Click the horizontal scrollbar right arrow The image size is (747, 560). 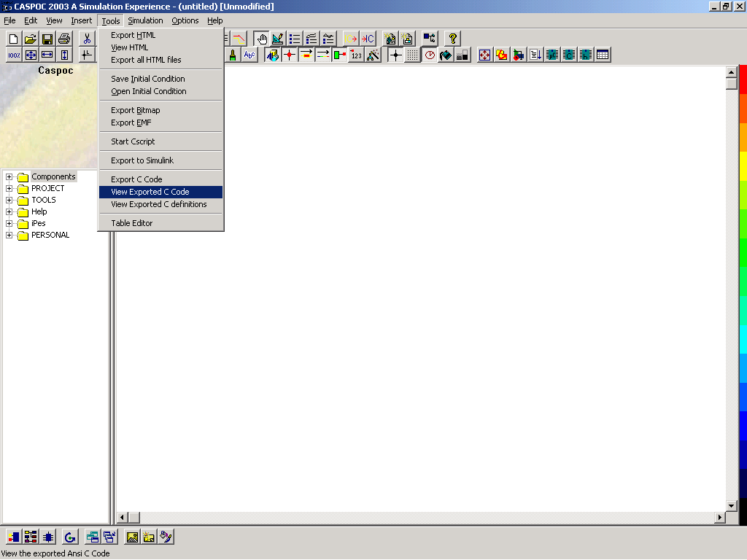click(720, 517)
